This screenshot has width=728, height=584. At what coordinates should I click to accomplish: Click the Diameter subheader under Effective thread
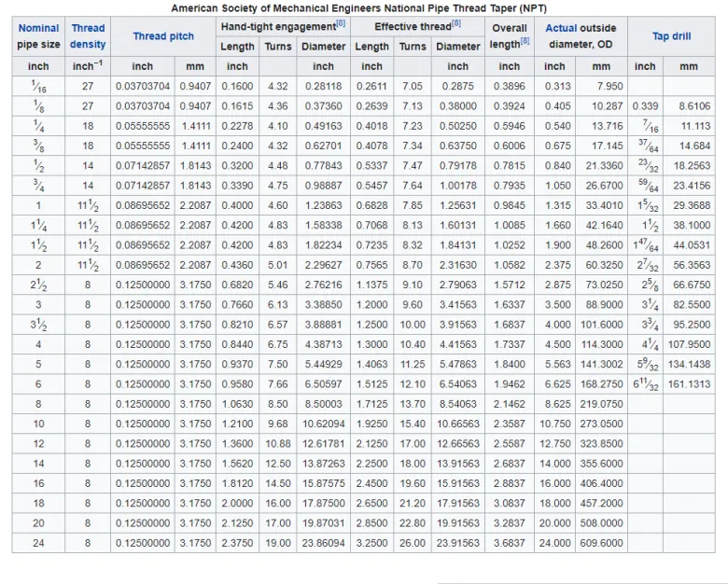[458, 47]
